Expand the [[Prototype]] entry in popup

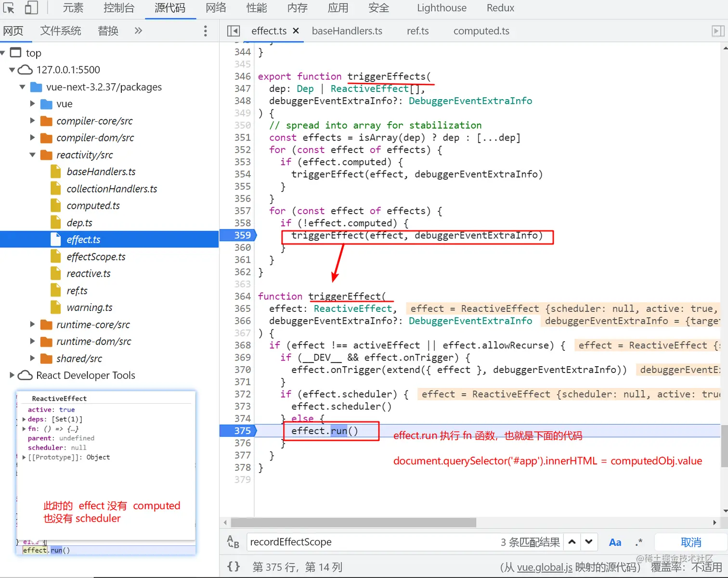(24, 457)
